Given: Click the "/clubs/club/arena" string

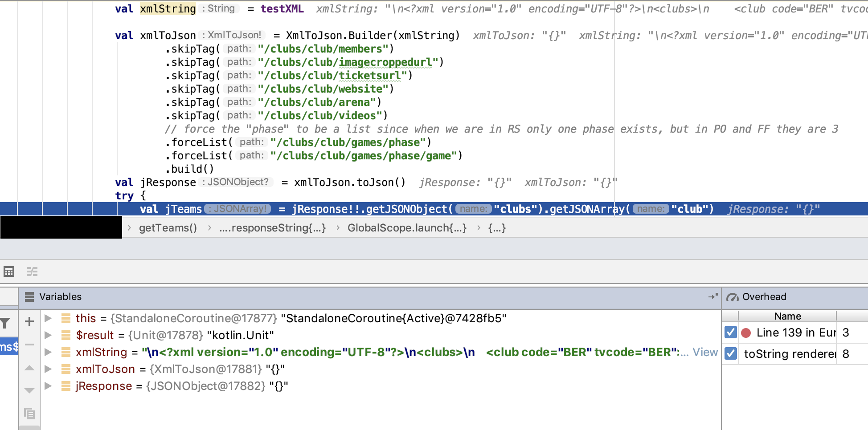Looking at the screenshot, I should [x=317, y=102].
